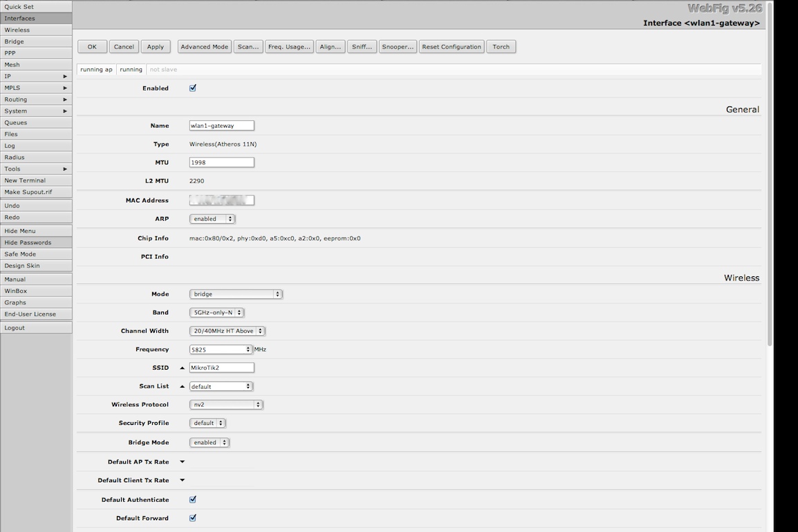Uncheck the Enabled checkbox
This screenshot has height=532, width=798.
pos(193,88)
